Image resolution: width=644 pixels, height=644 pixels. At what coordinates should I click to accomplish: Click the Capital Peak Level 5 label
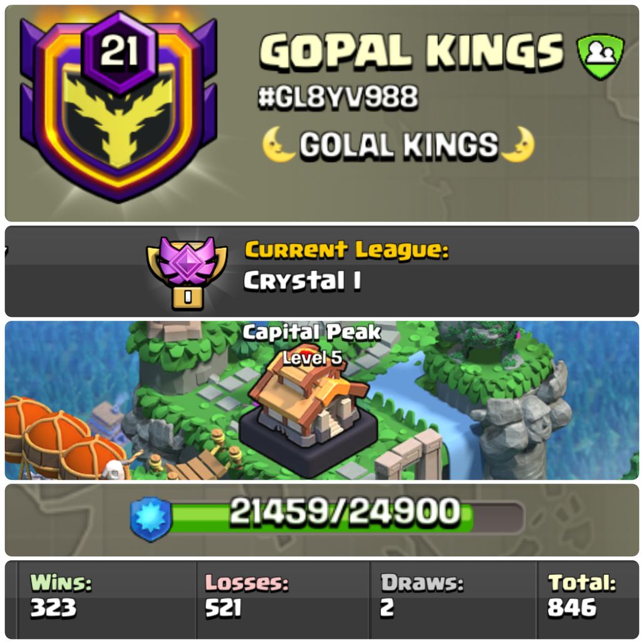[312, 345]
